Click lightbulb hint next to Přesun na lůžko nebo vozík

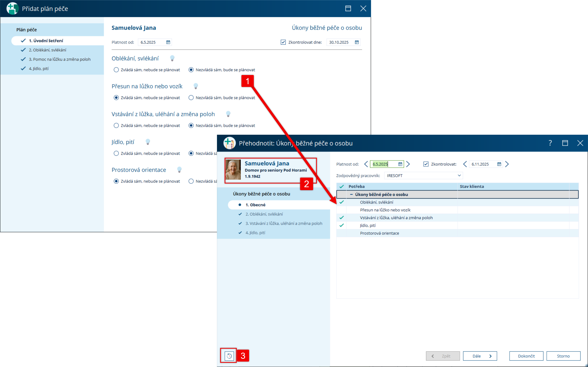click(x=196, y=86)
